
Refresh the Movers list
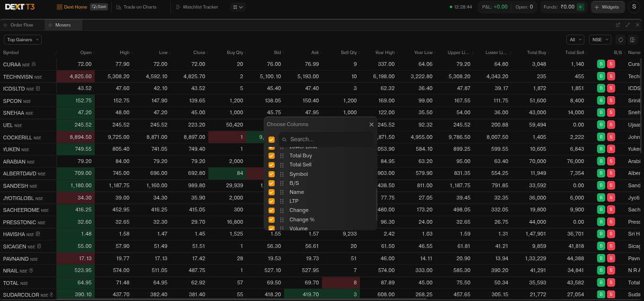coord(621,40)
